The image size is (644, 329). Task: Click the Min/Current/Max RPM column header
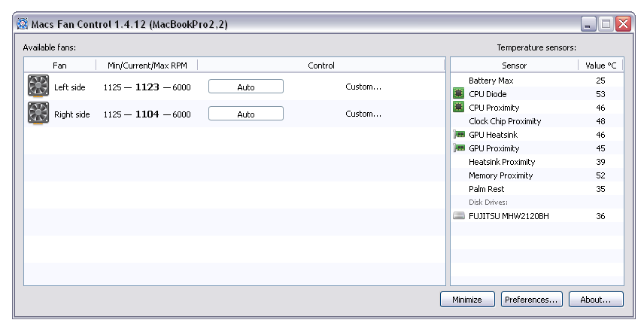click(x=147, y=65)
